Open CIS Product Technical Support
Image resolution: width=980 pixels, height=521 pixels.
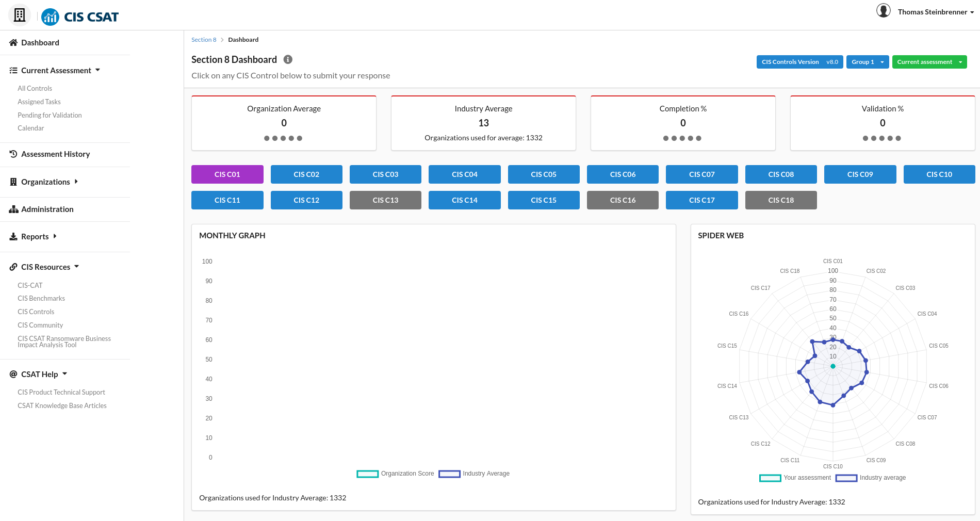click(x=61, y=393)
